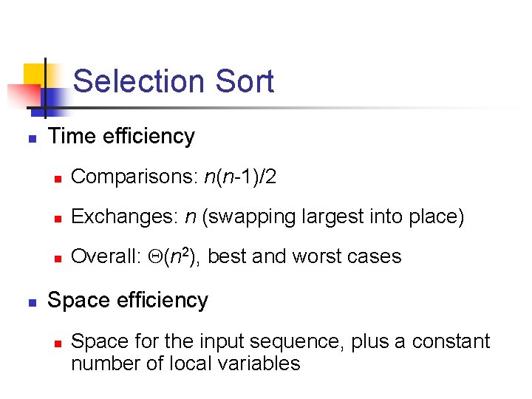Click the formula n(n-1)/2
Image resolution: width=532 pixels, height=399 pixels.
(x=241, y=177)
